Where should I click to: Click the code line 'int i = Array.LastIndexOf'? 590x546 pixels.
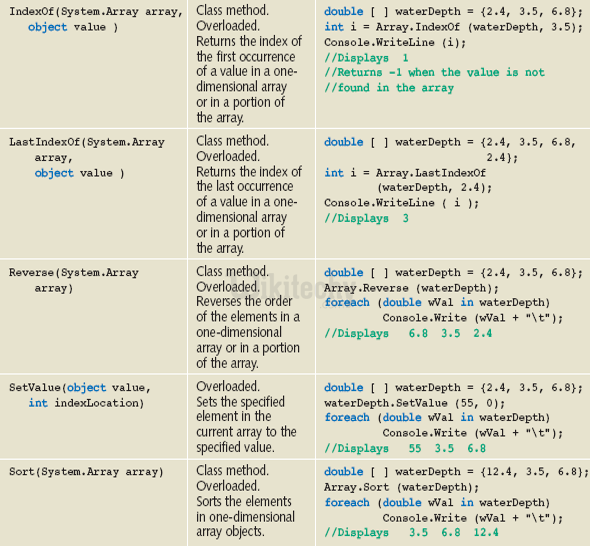(x=405, y=173)
